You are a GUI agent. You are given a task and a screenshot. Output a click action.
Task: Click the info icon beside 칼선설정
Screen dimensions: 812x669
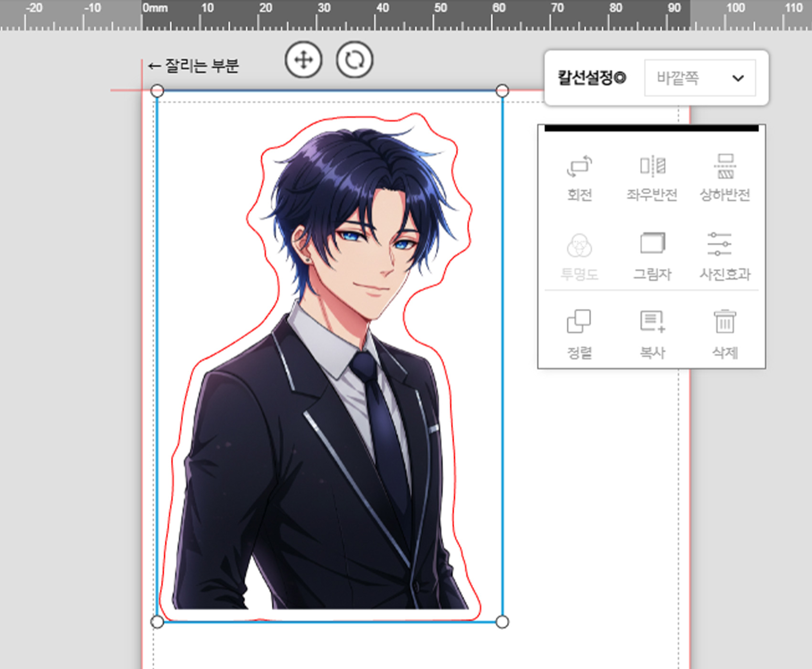pyautogui.click(x=620, y=78)
